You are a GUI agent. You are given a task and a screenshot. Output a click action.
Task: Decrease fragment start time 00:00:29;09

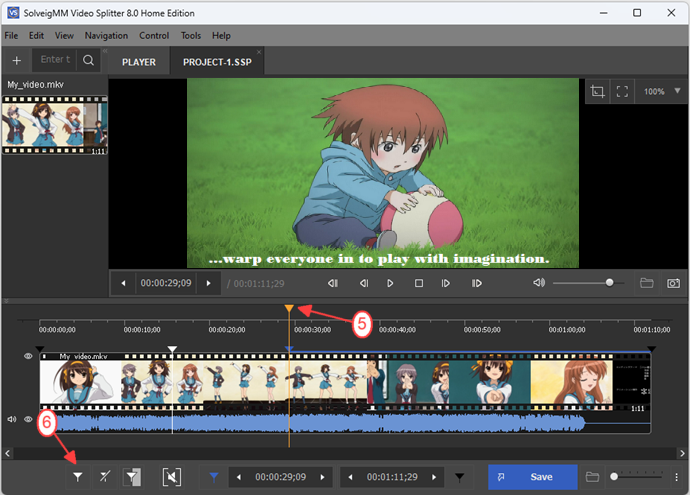[239, 477]
